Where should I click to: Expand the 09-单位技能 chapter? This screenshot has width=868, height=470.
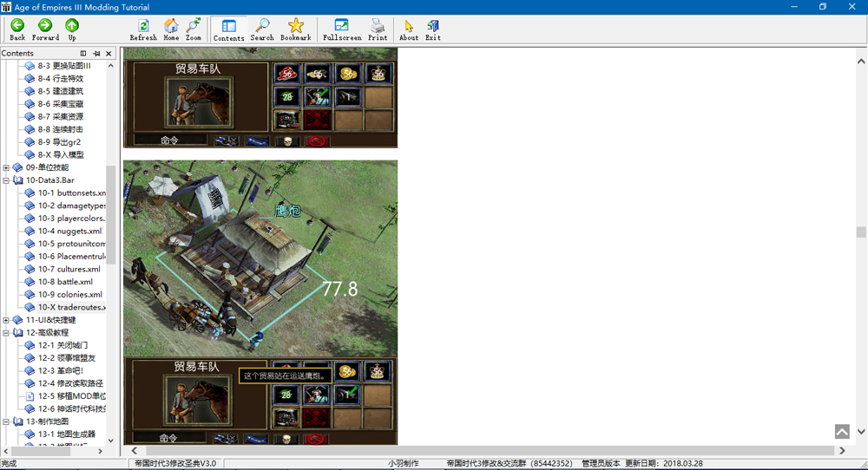6,167
